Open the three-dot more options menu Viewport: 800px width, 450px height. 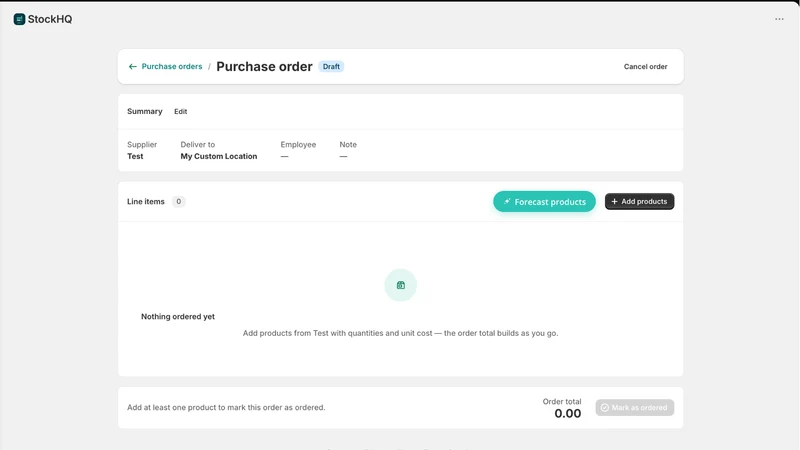779,19
